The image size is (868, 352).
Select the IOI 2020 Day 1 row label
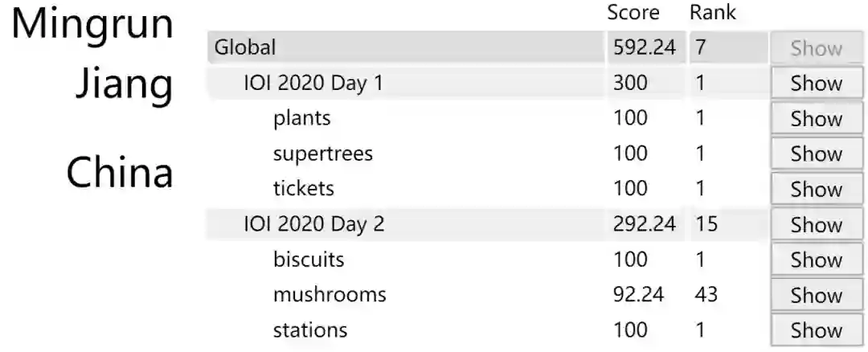click(313, 83)
